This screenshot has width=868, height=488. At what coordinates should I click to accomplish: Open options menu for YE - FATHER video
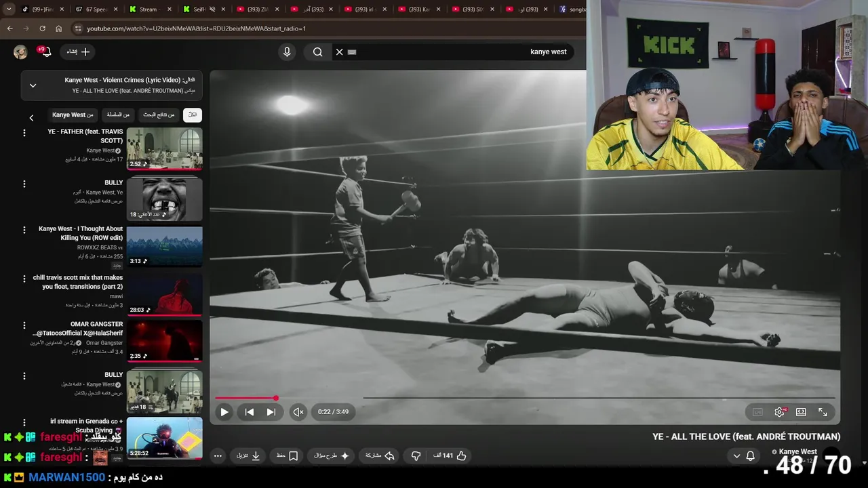coord(24,133)
